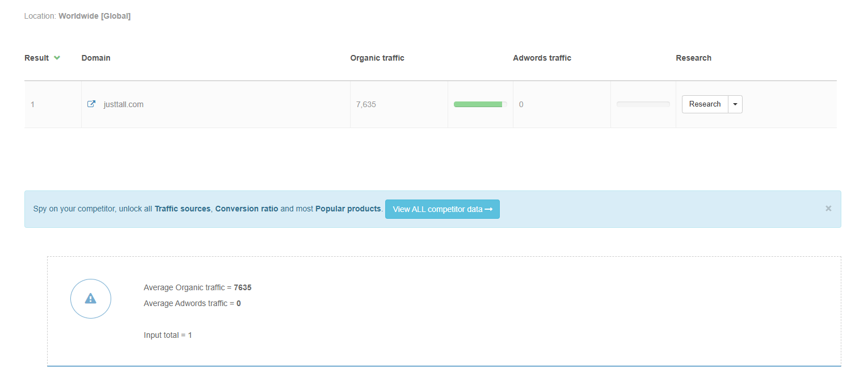Open justtall.com external link icon
Viewport: 868px width, 386px height.
coord(91,104)
